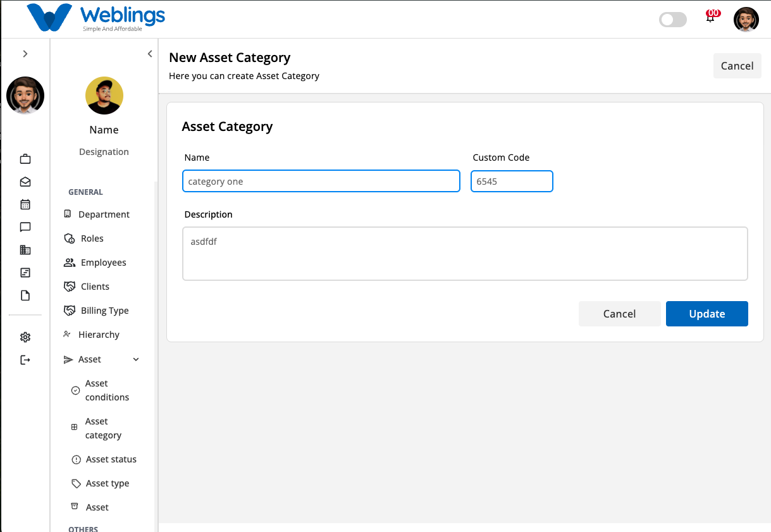Click the Department building icon

[x=68, y=214]
